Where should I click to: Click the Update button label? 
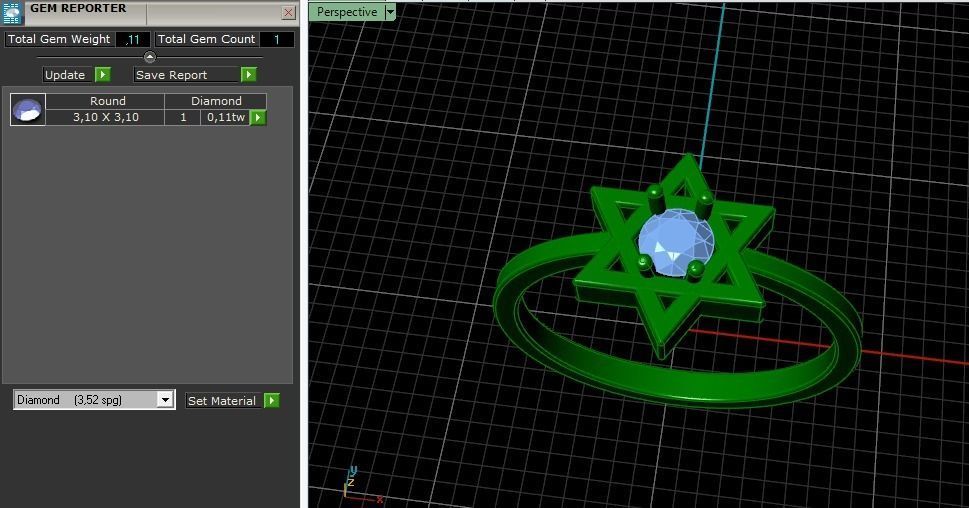[x=67, y=75]
